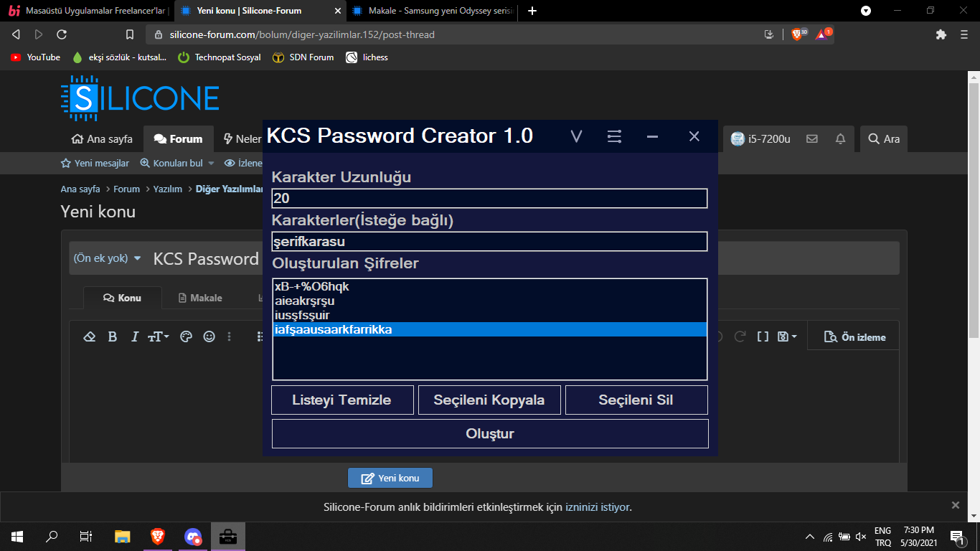Toggle BB code brackets mode in editor
The image size is (980, 551).
pos(763,336)
